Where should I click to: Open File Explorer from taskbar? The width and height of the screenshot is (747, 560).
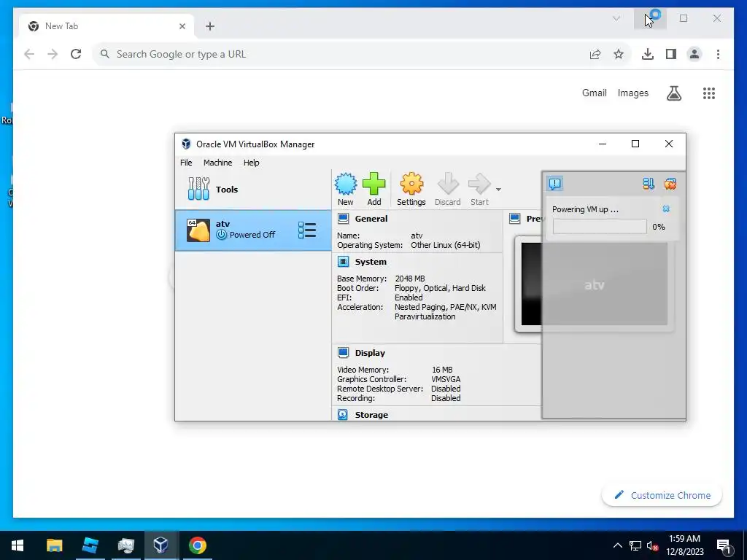coord(54,545)
